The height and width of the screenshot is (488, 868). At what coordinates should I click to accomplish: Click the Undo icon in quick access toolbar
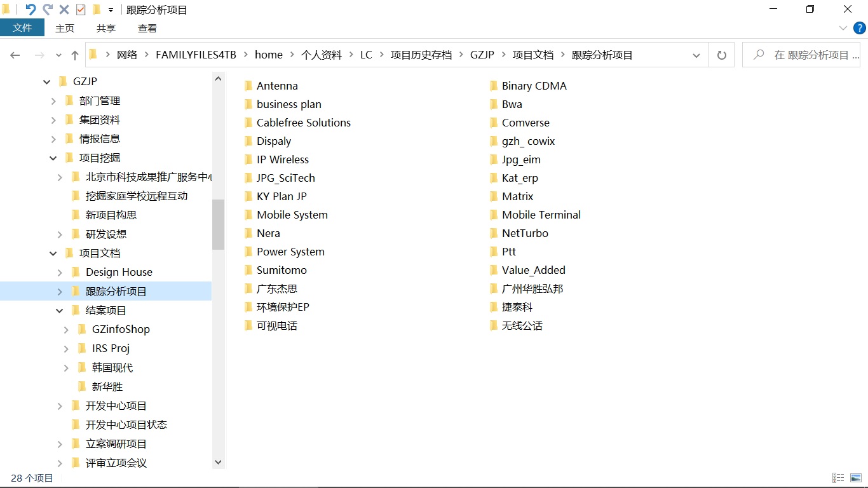(x=31, y=10)
